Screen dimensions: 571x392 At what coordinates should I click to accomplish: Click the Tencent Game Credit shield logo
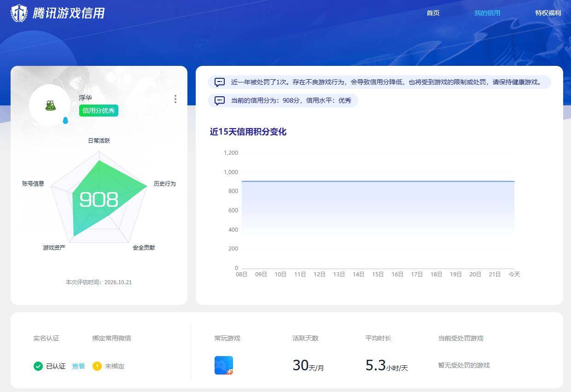pyautogui.click(x=19, y=13)
